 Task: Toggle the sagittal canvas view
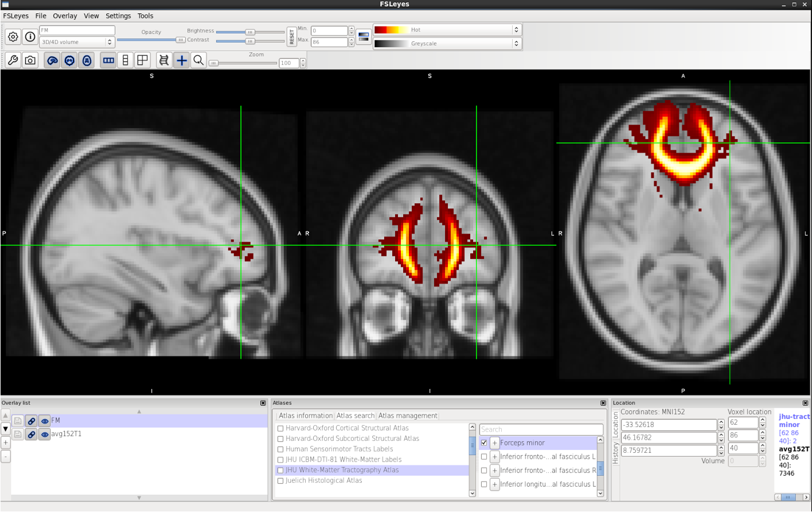[52, 60]
